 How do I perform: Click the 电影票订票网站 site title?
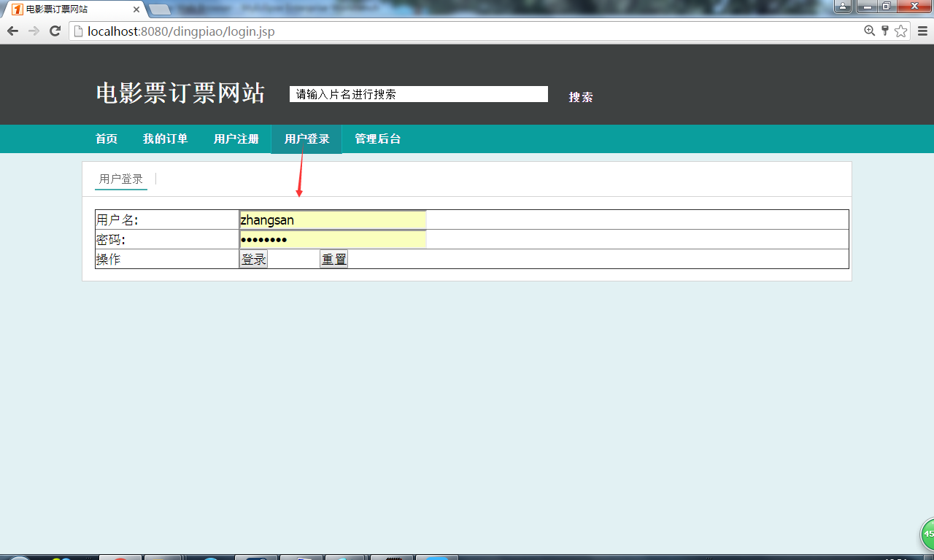click(180, 93)
